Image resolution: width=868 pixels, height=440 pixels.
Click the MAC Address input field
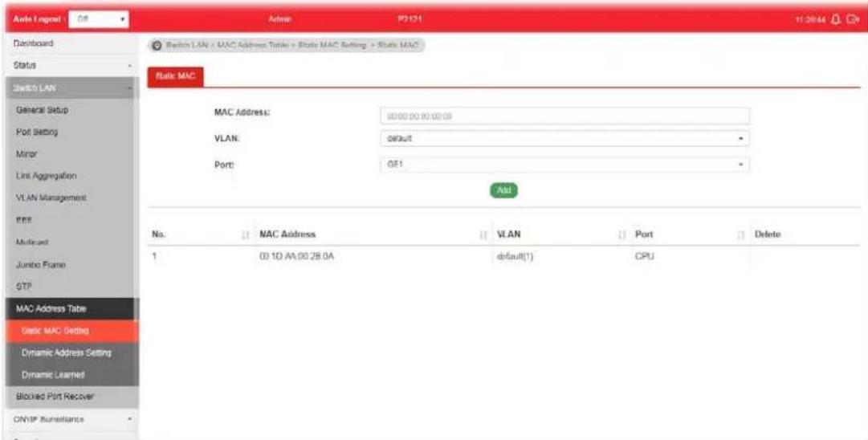564,116
